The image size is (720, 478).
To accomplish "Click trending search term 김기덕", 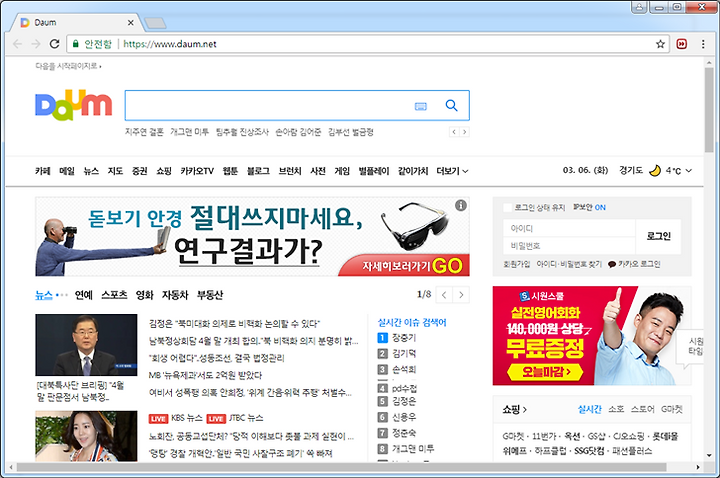I will [x=404, y=354].
